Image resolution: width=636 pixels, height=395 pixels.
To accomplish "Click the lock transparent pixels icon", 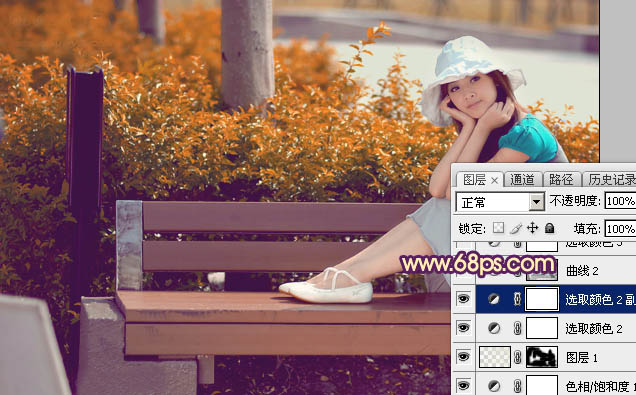I will 498,228.
